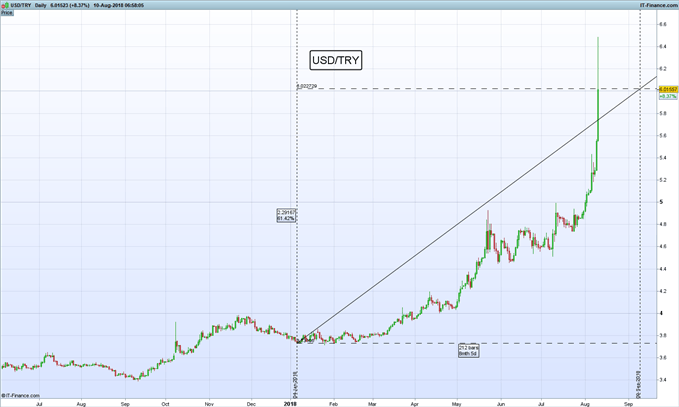Click the 10-Aug-2018 timestamp in the header
Image resolution: width=679 pixels, height=407 pixels.
[119, 5]
